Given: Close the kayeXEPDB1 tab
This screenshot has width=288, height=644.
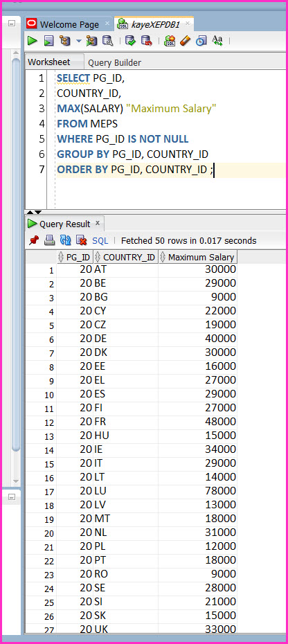Looking at the screenshot, I should pyautogui.click(x=188, y=24).
